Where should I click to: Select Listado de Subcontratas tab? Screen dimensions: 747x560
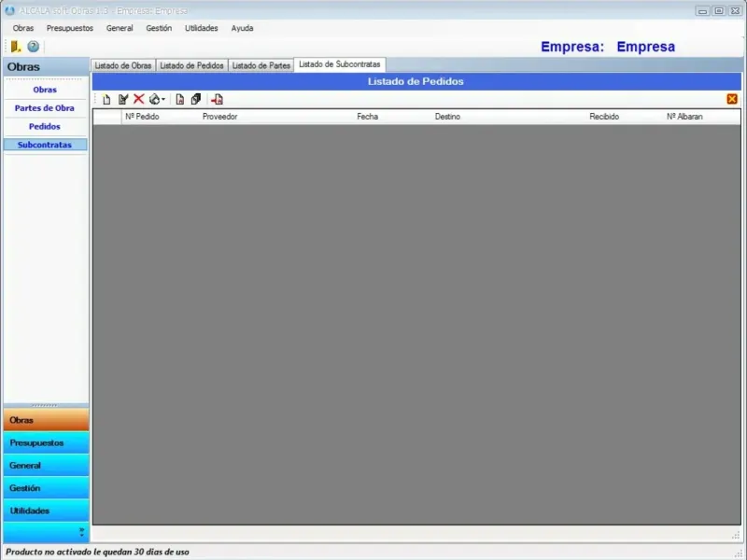340,64
